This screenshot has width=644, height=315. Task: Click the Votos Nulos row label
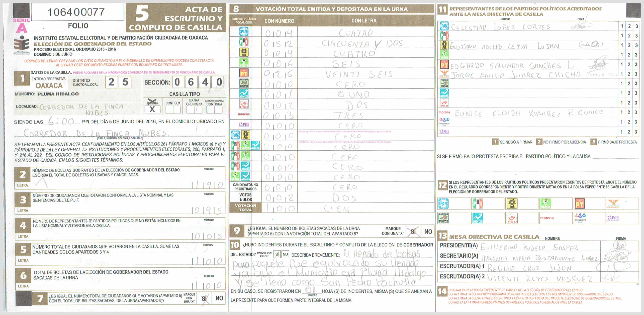click(245, 197)
